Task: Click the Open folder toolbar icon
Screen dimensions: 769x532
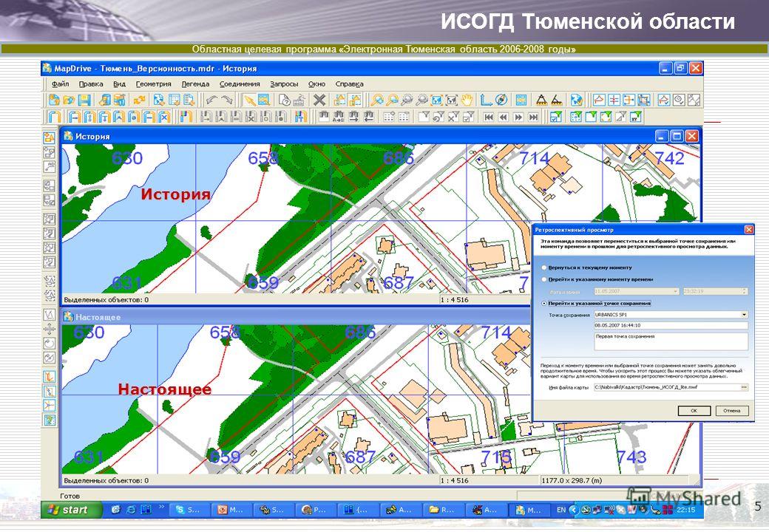Action: [69, 100]
